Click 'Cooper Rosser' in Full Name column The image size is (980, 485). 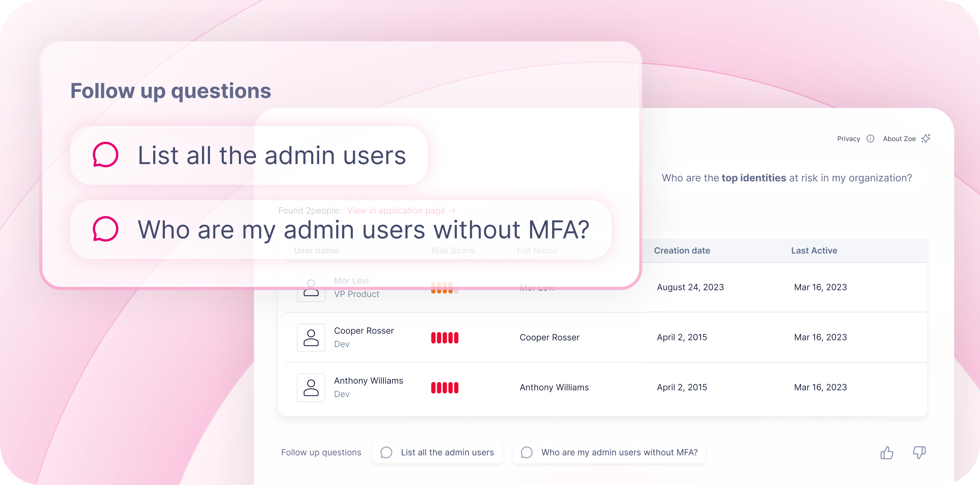coord(549,337)
